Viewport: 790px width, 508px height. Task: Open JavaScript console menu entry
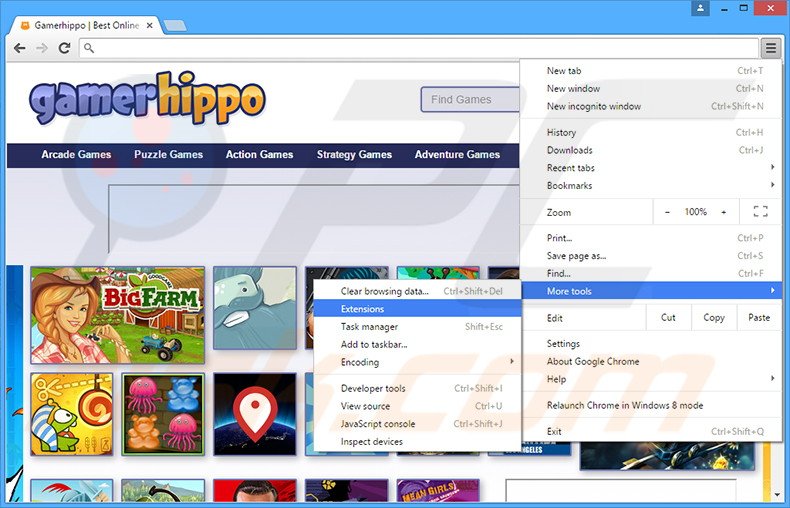coord(417,424)
